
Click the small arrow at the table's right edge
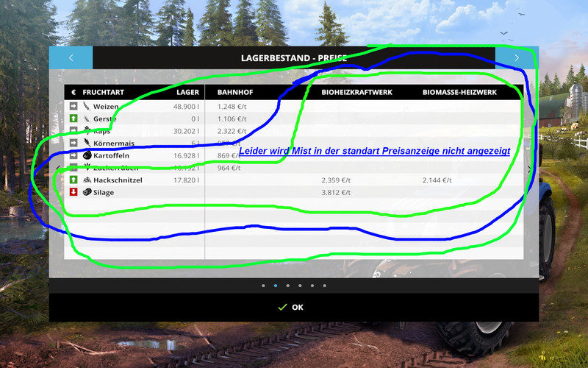[x=529, y=169]
